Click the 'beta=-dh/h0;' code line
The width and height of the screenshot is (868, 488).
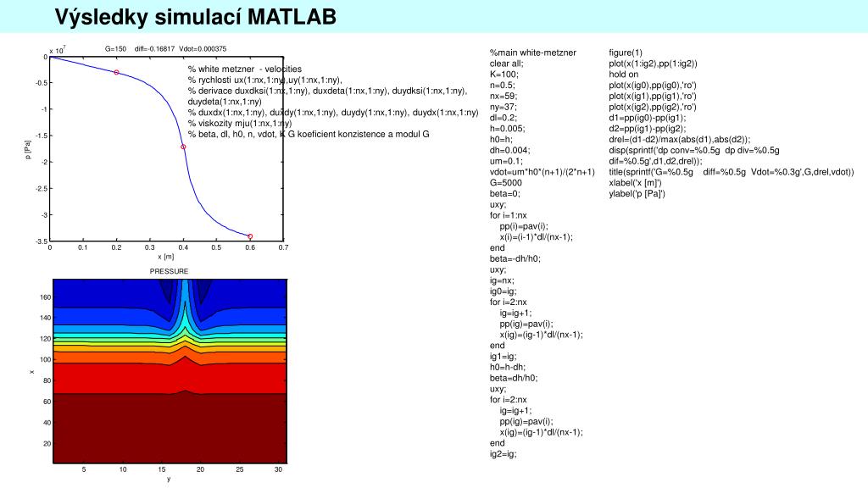515,258
